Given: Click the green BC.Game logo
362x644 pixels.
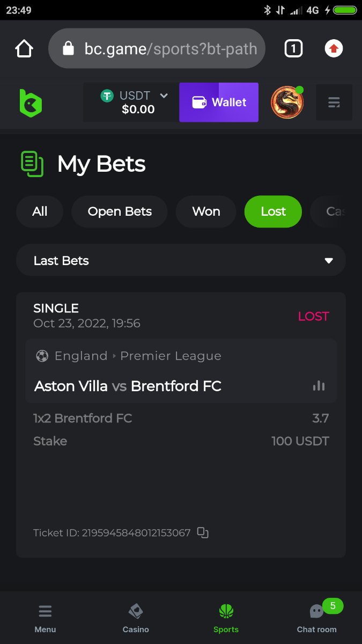Looking at the screenshot, I should (31, 103).
